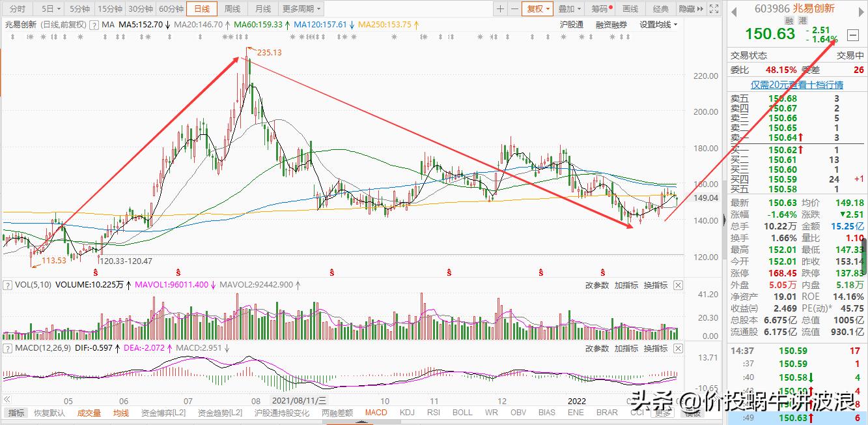Select the 日线 daily chart tab
Screen dimensions: 868x425
coord(202,9)
